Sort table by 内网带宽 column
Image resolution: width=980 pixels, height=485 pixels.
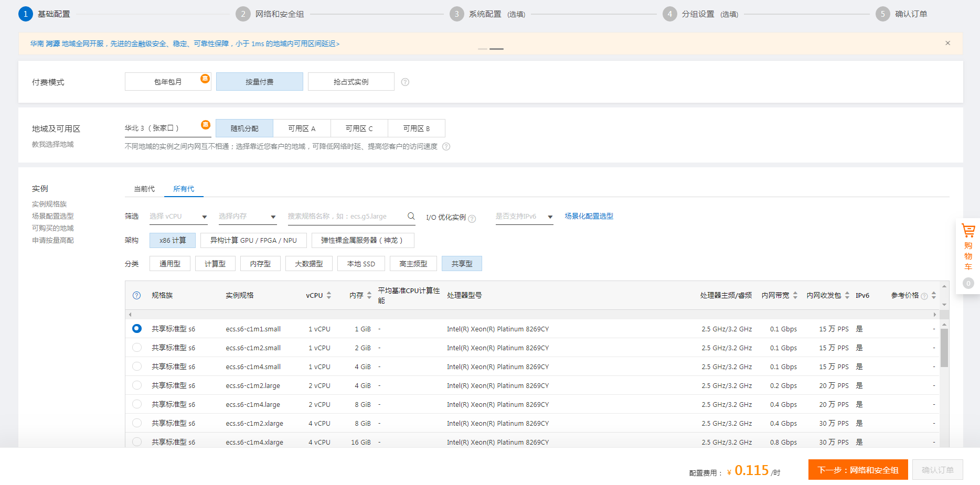click(x=795, y=295)
